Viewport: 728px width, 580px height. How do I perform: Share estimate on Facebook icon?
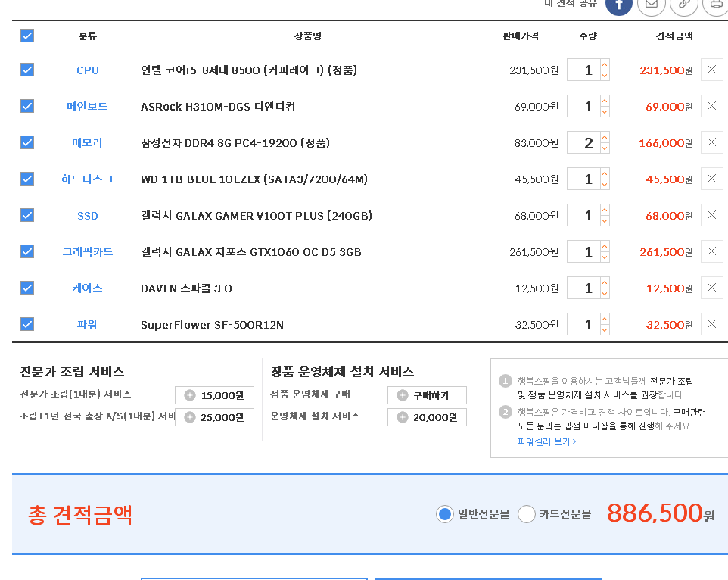point(619,5)
